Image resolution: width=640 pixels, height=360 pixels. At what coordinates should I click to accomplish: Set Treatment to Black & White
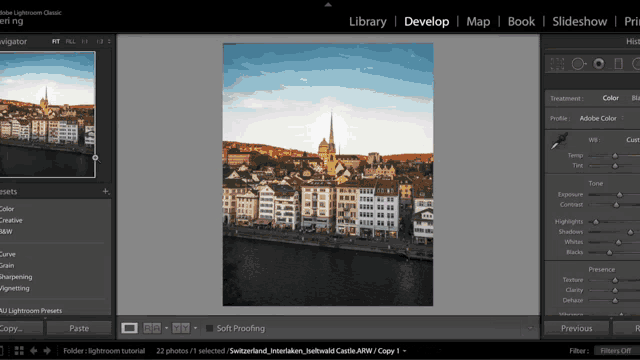(636, 98)
